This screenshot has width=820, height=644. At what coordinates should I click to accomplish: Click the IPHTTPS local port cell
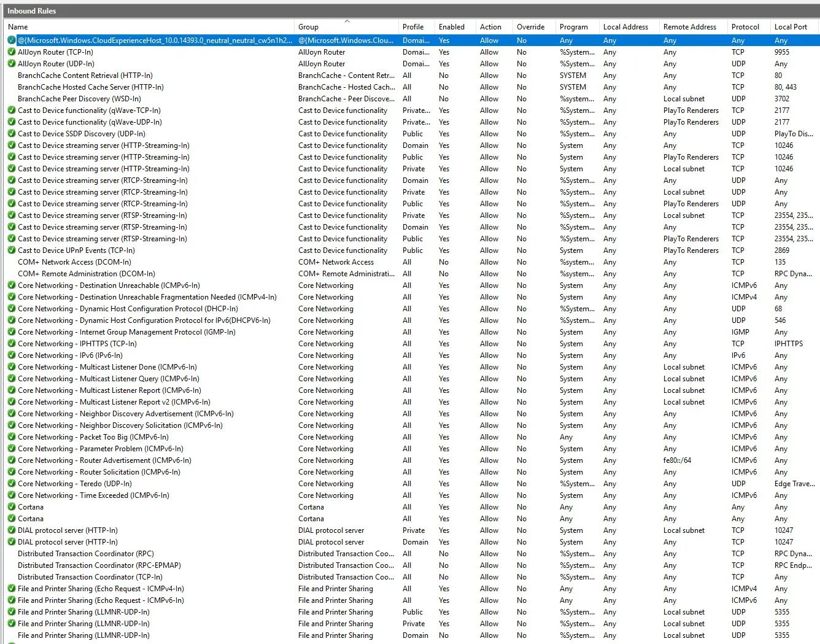(x=788, y=344)
